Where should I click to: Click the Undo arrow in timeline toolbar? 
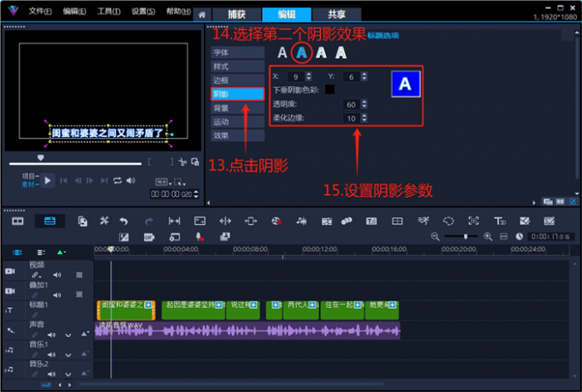pyautogui.click(x=124, y=221)
